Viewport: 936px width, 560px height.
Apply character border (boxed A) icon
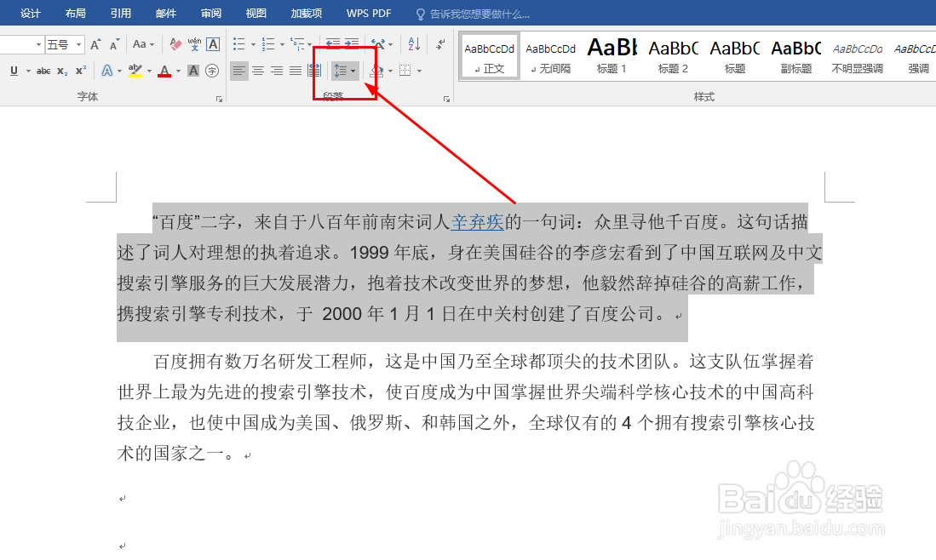tap(213, 44)
